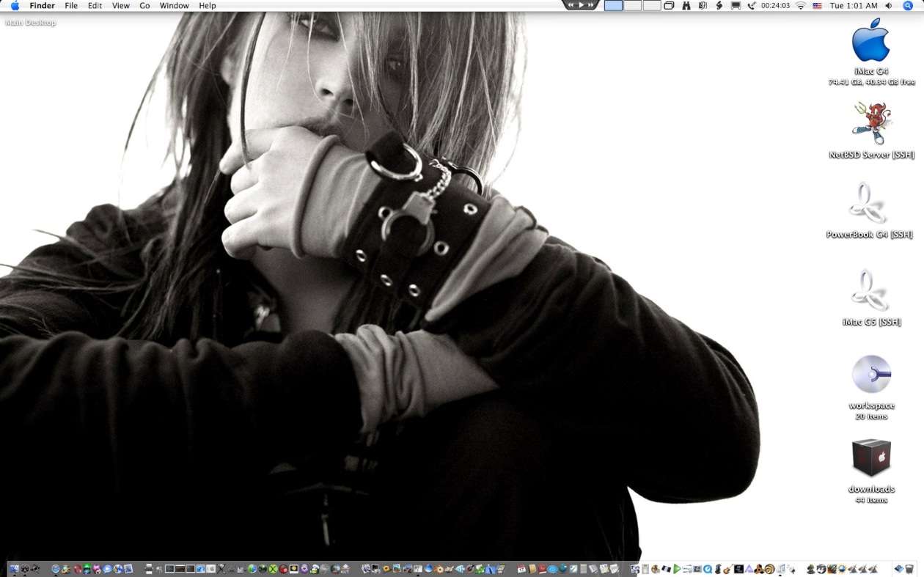Launch Safari compass icon in dock
924x577 pixels.
(x=56, y=568)
